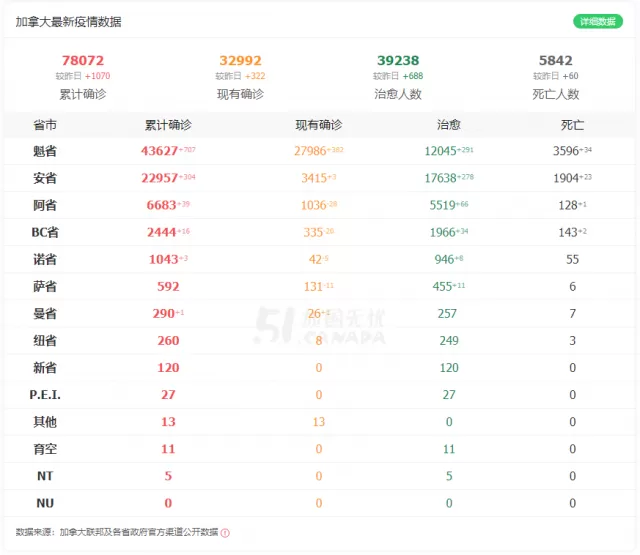
Task: Click 阿省 recovered count 5519
Action: [x=442, y=205]
